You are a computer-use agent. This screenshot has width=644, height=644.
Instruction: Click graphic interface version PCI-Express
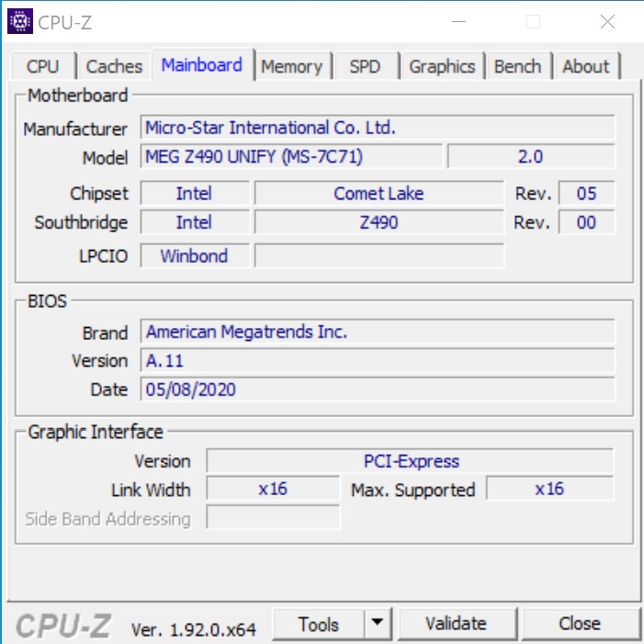[x=410, y=461]
